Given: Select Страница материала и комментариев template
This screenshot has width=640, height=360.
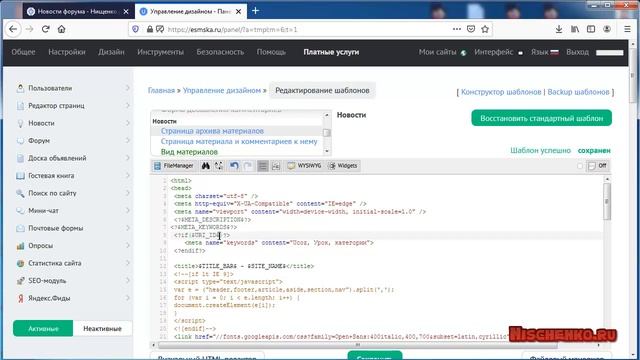Looking at the screenshot, I should 239,142.
